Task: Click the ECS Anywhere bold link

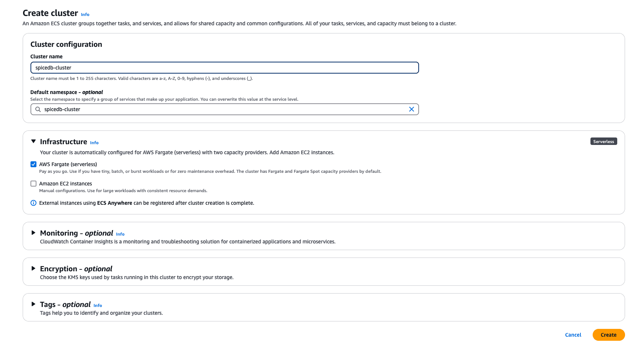Action: 114,203
